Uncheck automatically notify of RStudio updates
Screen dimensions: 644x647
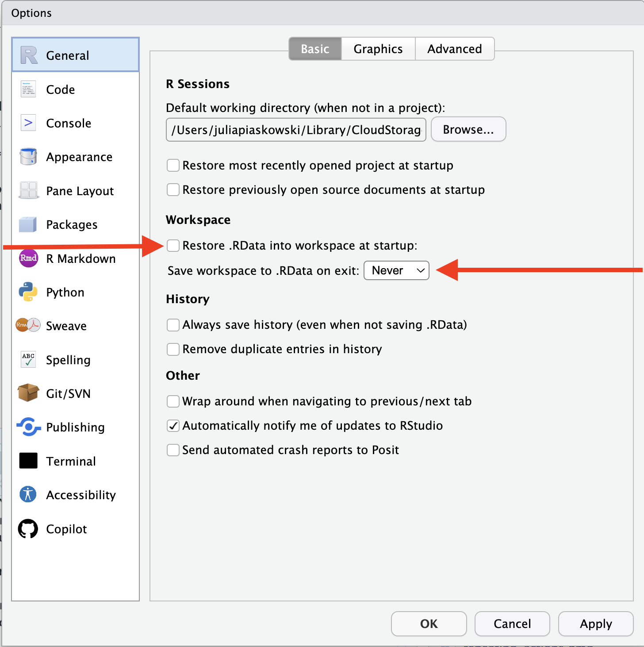(173, 426)
